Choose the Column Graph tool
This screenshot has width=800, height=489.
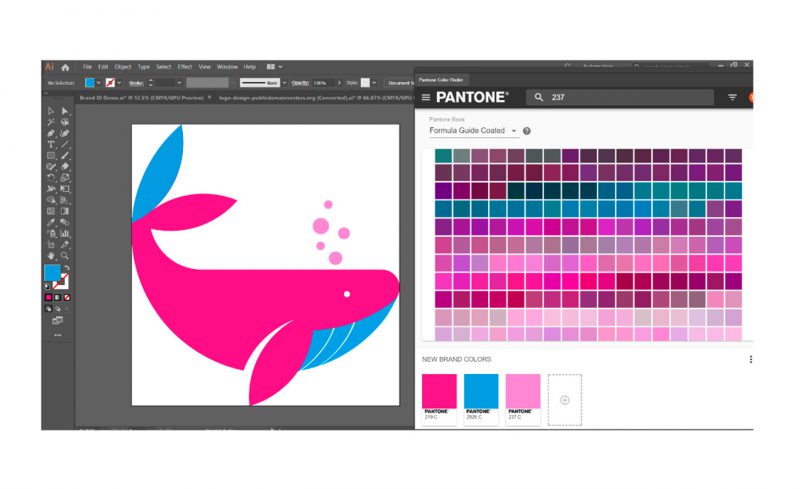(65, 233)
